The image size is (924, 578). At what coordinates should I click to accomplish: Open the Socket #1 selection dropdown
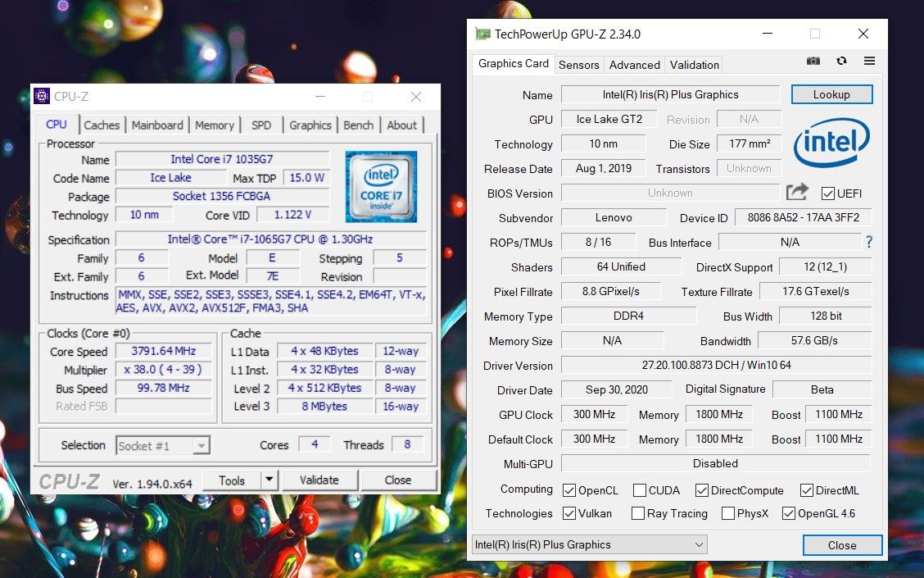pyautogui.click(x=163, y=445)
